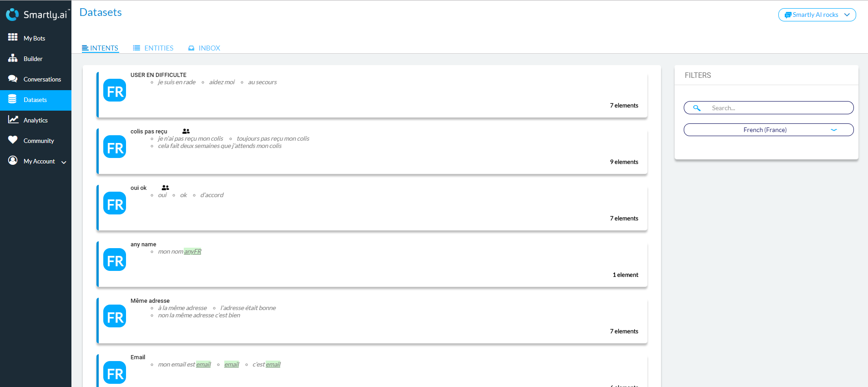Click the search magnifier icon in Filters
The image size is (868, 387).
click(x=696, y=108)
